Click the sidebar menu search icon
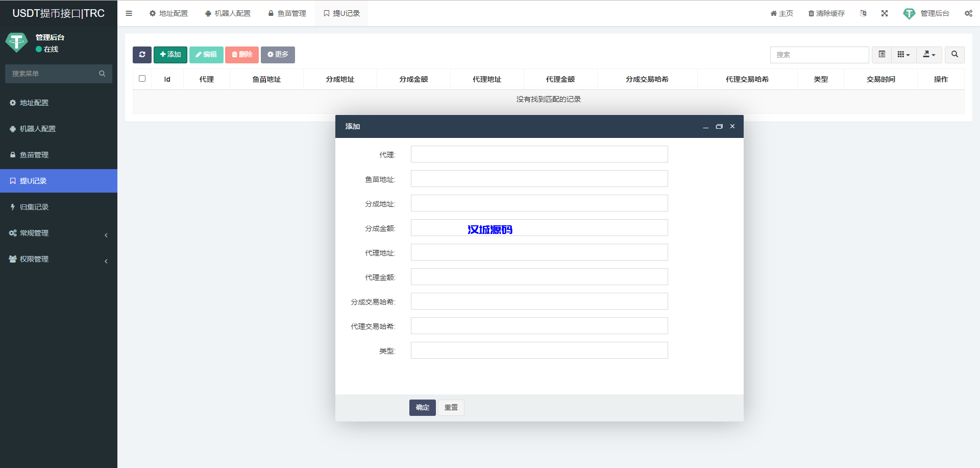 pos(102,74)
